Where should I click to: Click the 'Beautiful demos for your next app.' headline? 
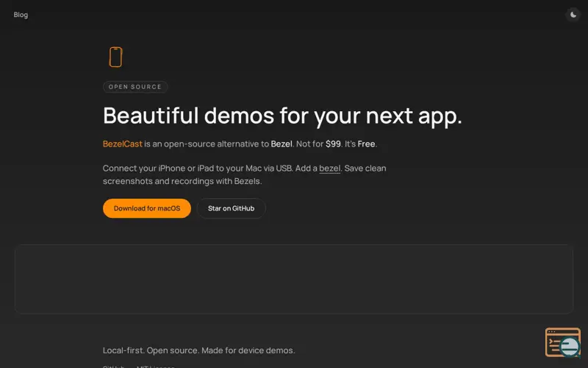coord(282,116)
